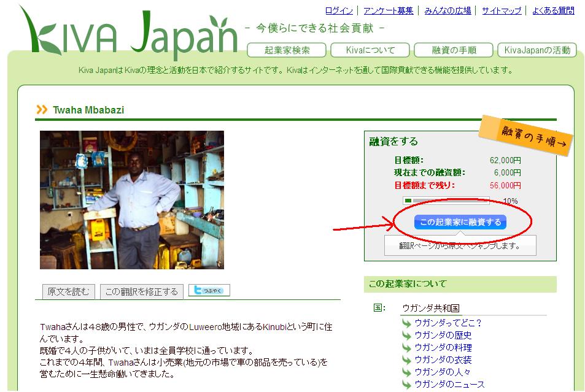Viewport: 585px width, 392px height.
Task: Switch to 原文を読む tab
Action: pyautogui.click(x=68, y=291)
